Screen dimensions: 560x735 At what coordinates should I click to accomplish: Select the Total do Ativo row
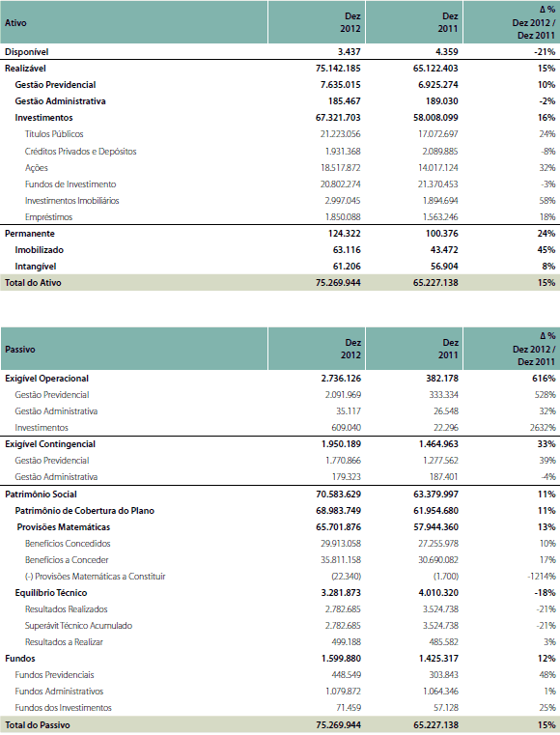(280, 283)
